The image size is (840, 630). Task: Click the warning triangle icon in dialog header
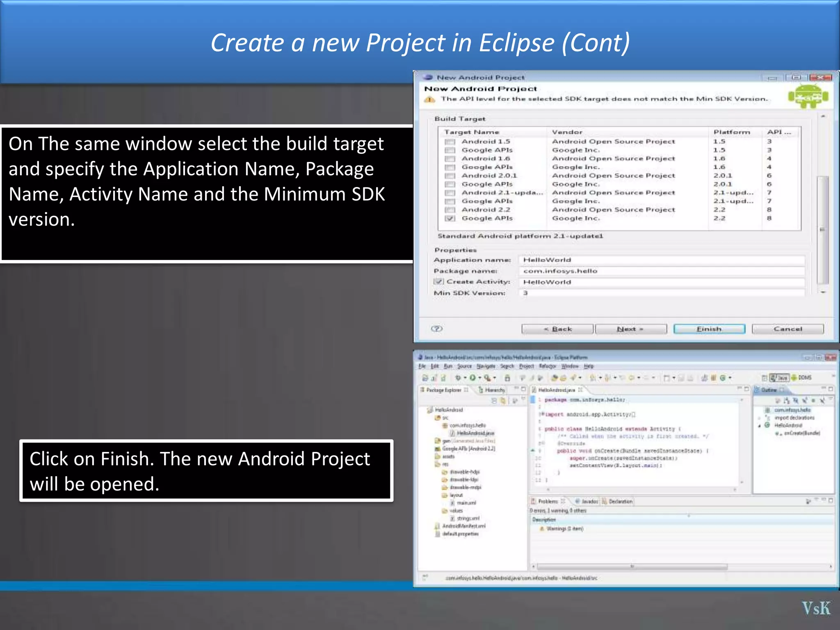pos(429,99)
